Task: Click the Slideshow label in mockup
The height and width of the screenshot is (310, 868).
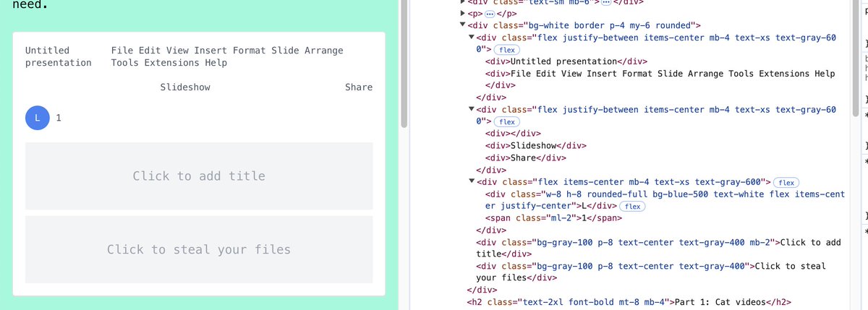Action: tap(185, 87)
